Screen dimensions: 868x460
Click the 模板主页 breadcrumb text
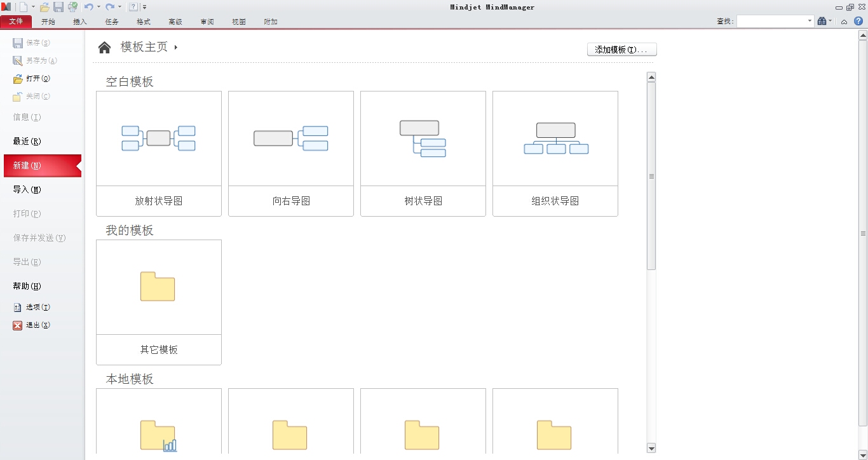(144, 47)
